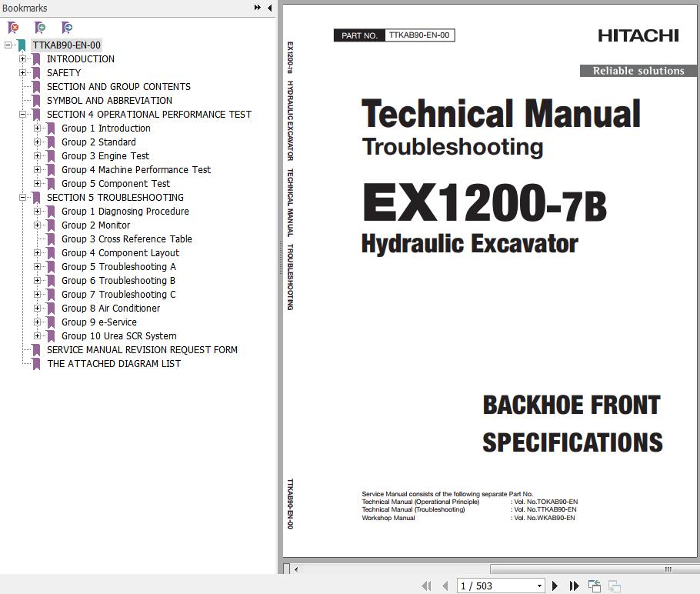
Task: Click the add new bookmark icon
Action: [40, 28]
